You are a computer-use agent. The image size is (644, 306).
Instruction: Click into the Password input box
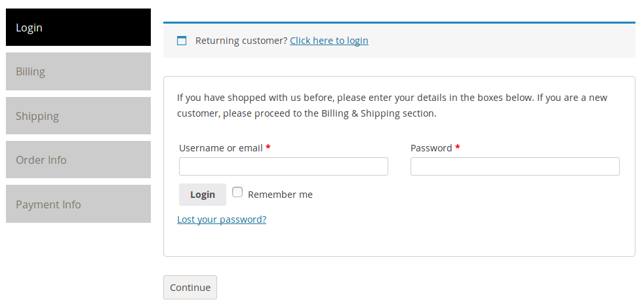[515, 166]
